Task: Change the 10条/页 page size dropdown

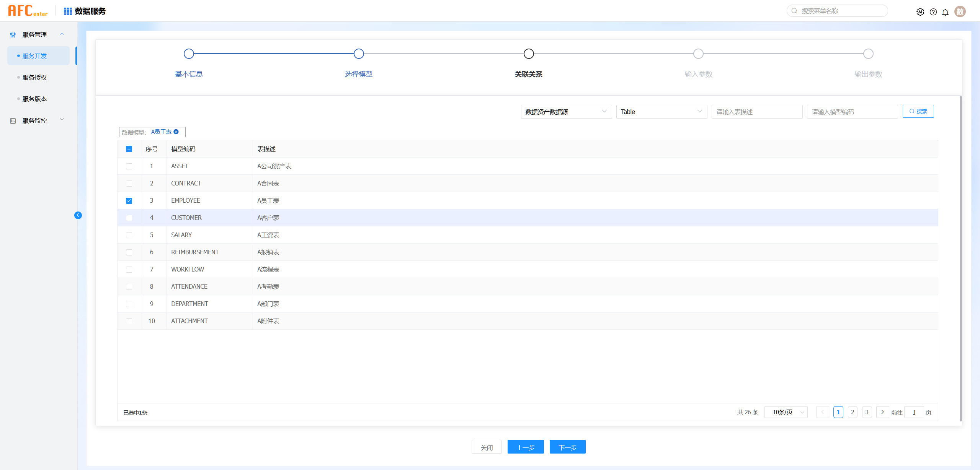Action: 786,412
